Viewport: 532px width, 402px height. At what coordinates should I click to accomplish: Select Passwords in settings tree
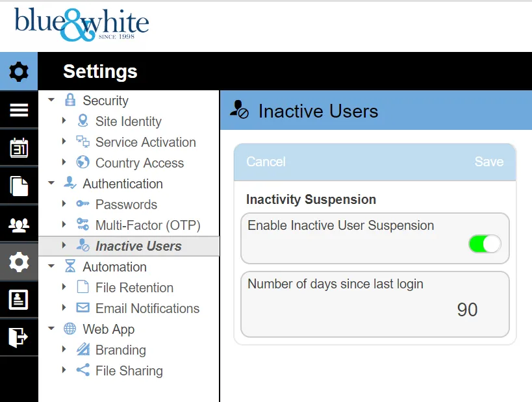(126, 205)
